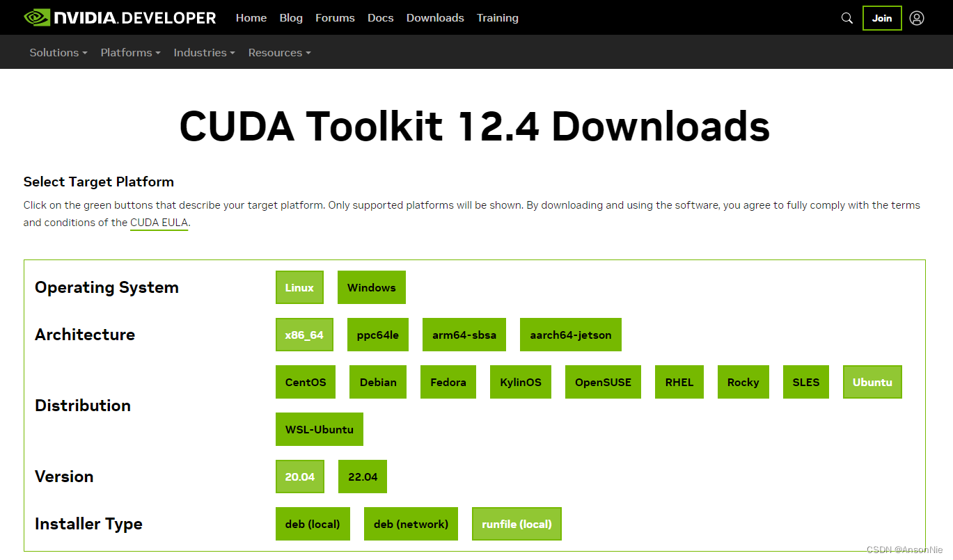The width and height of the screenshot is (953, 560).
Task: Choose arm64-sbsa architecture
Action: coord(464,335)
